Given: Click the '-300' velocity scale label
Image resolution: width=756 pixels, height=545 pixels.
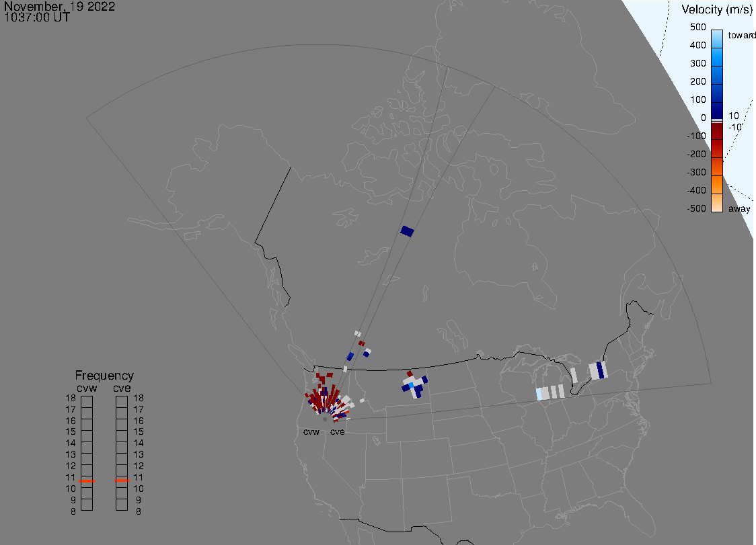Looking at the screenshot, I should 696,173.
